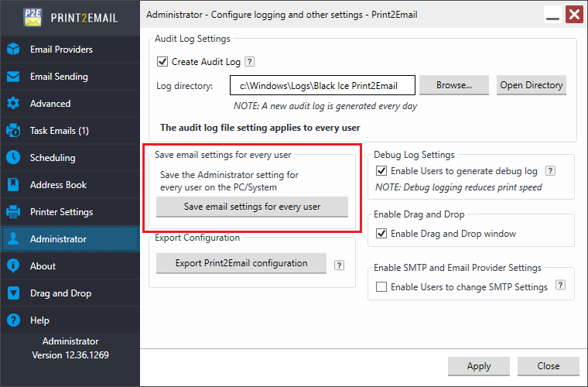Screen dimensions: 588x387
Task: Click the Drag and Drop arrow icon
Action: click(x=13, y=293)
